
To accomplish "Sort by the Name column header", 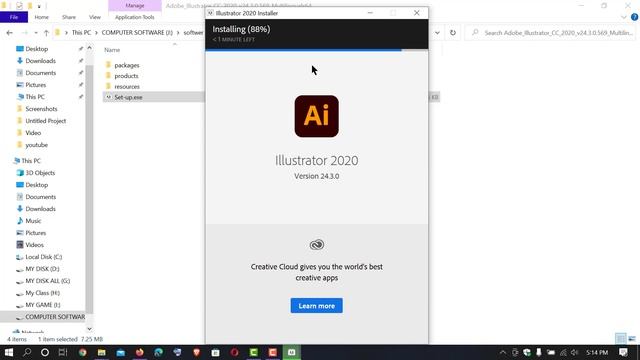I will pyautogui.click(x=112, y=50).
